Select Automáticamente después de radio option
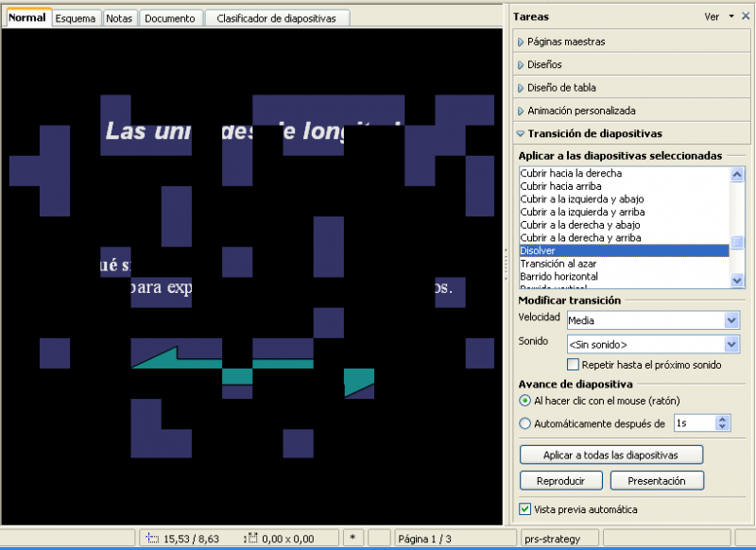 tap(525, 423)
